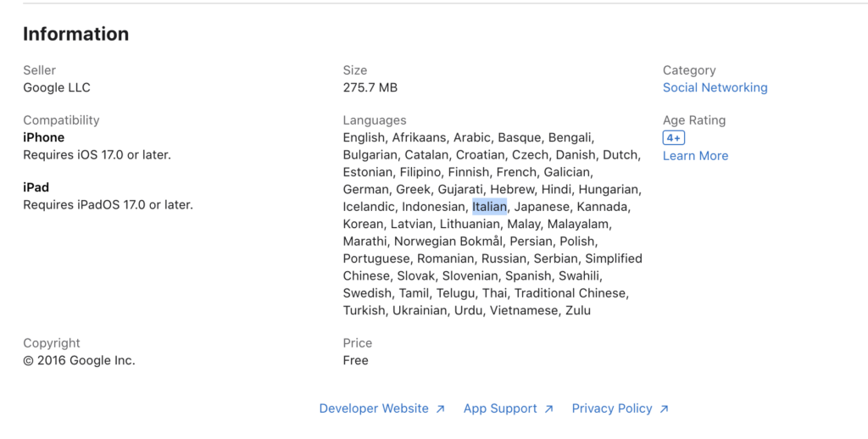
Task: Click the Age Rating label
Action: pyautogui.click(x=693, y=120)
